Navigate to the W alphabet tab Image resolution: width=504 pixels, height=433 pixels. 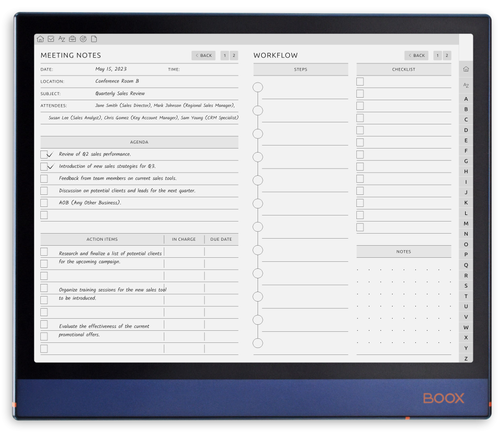click(x=466, y=327)
